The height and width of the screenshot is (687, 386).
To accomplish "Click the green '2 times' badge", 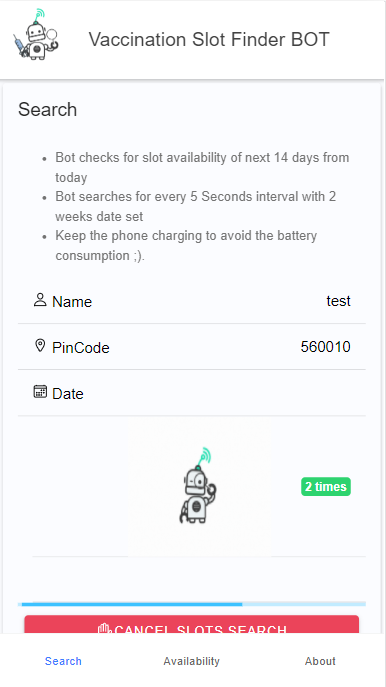I will [326, 486].
